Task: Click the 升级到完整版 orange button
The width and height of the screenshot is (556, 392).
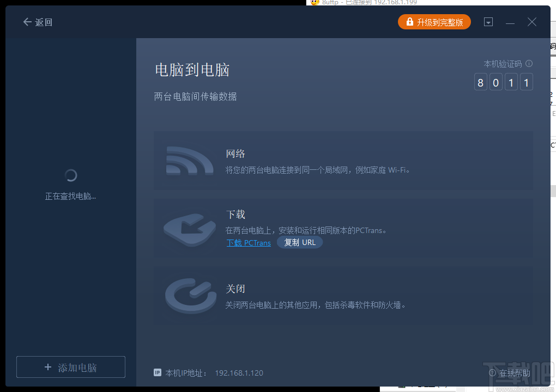Action: [x=434, y=22]
